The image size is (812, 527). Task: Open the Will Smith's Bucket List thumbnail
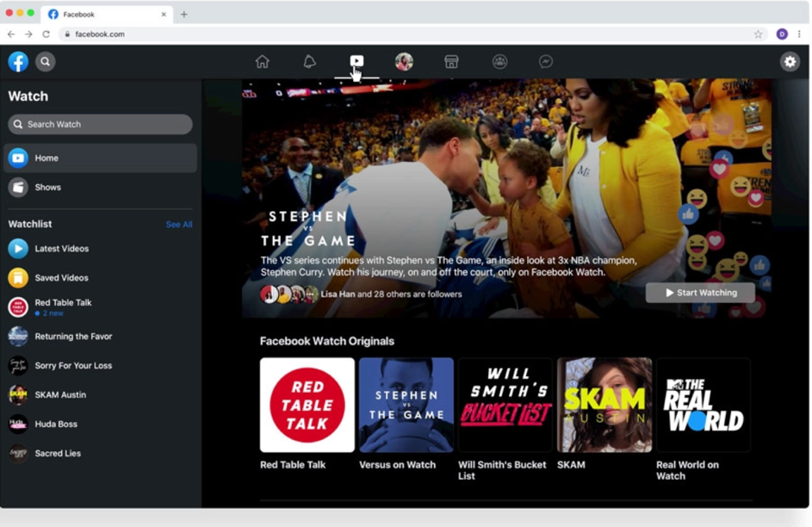[x=505, y=405]
